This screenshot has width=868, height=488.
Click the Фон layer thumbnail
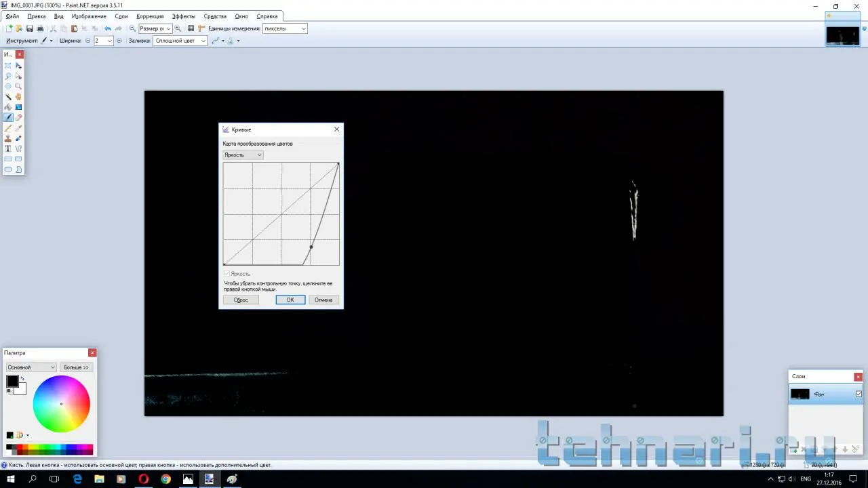pos(800,394)
